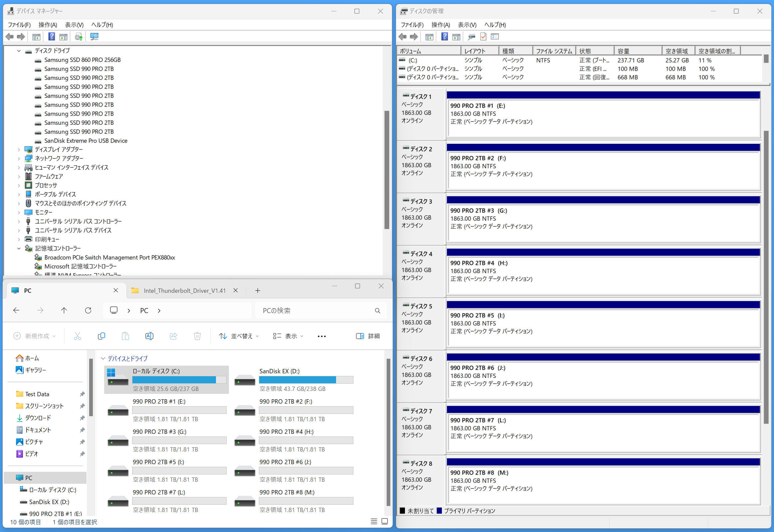Go up one level in Explorer

(x=64, y=310)
